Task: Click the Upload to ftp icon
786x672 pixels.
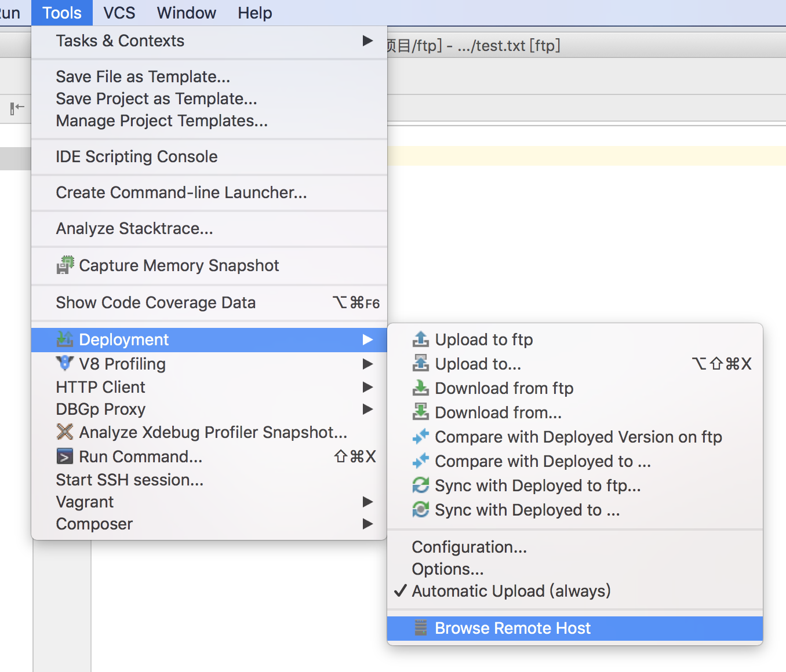Action: [x=420, y=339]
